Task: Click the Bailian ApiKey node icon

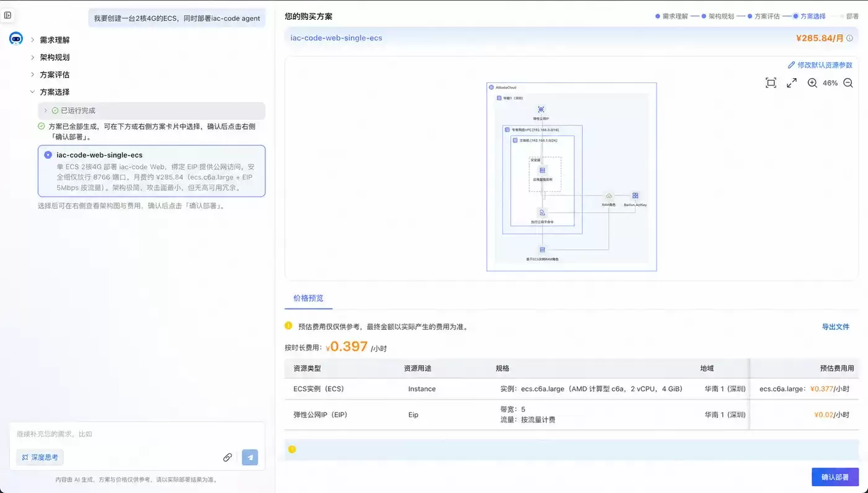Action: (635, 196)
